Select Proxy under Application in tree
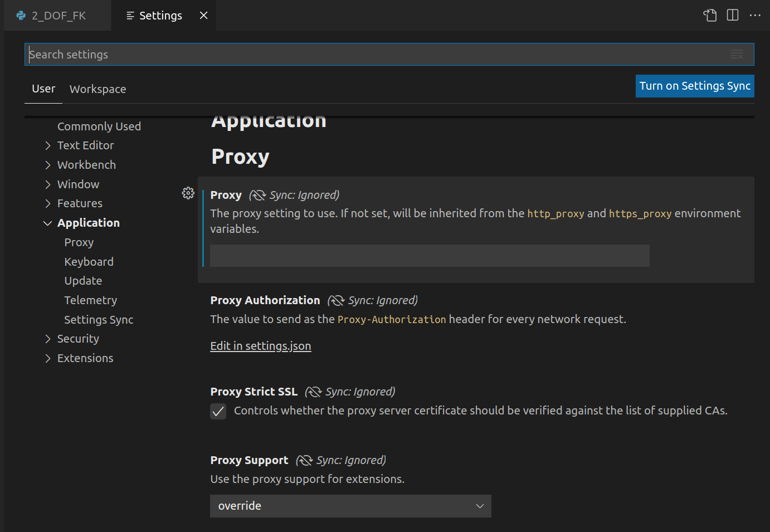The image size is (770, 532). (79, 242)
